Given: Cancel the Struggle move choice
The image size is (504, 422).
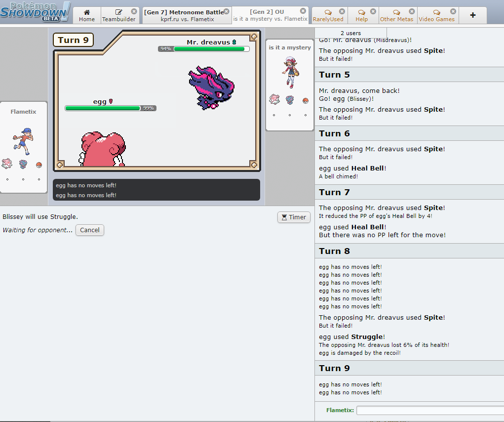Looking at the screenshot, I should click(90, 230).
